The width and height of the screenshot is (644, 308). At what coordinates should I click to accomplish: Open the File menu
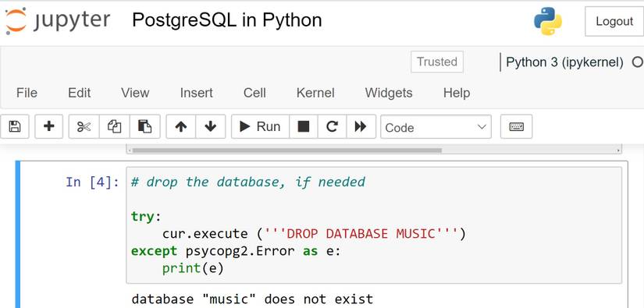click(x=27, y=93)
